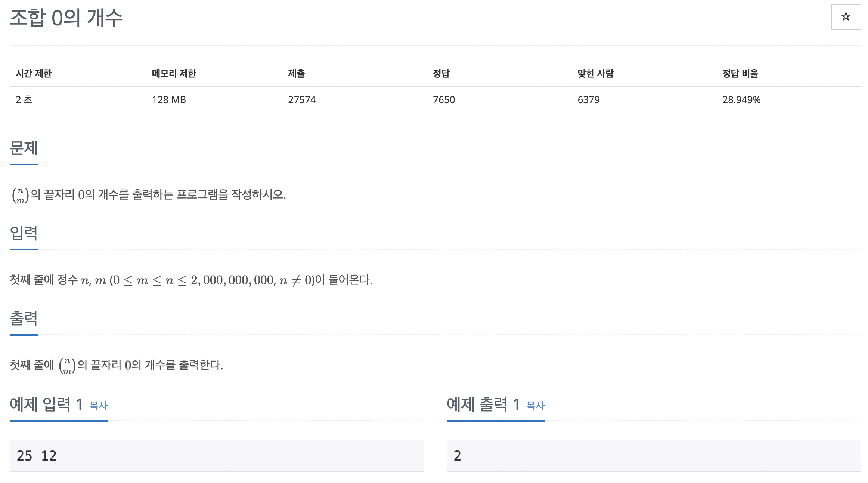Click the 제출 column header
The width and height of the screenshot is (868, 483).
click(296, 73)
